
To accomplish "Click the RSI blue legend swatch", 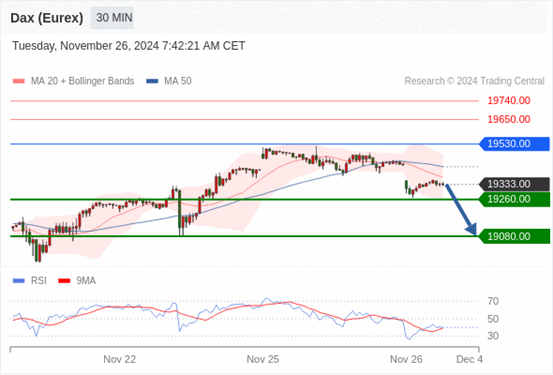I will [x=19, y=281].
